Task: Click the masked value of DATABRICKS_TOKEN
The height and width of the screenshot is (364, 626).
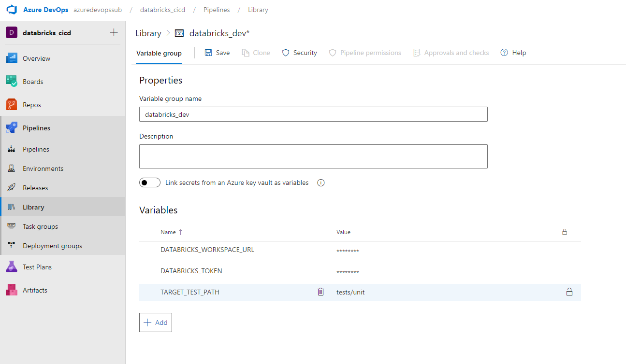Action: 348,273
